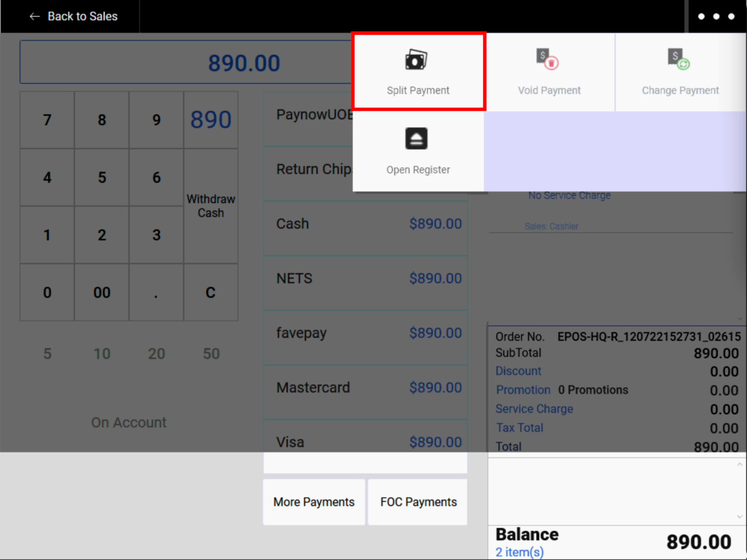
Task: Select the Void Payment icon
Action: [x=549, y=71]
